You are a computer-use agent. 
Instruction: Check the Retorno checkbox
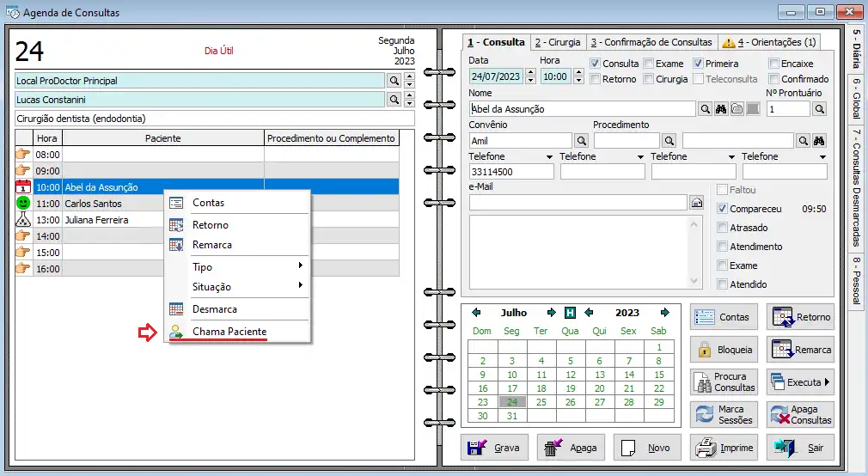595,79
